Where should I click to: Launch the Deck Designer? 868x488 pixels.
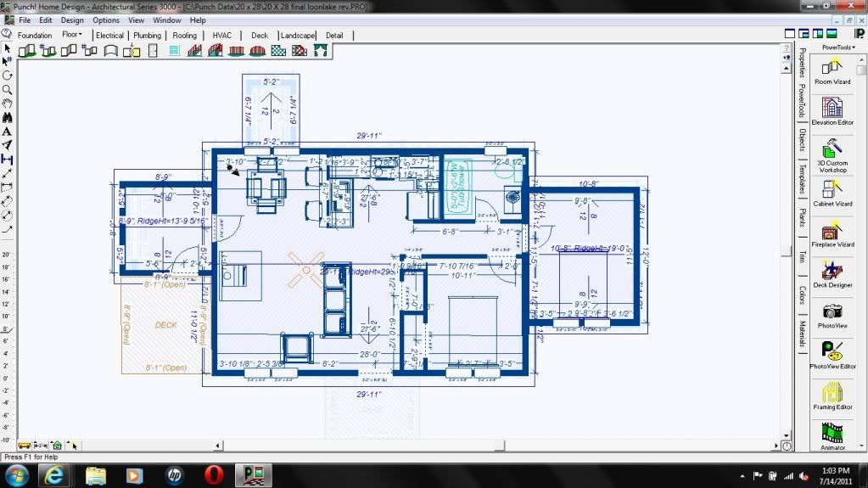tap(832, 275)
